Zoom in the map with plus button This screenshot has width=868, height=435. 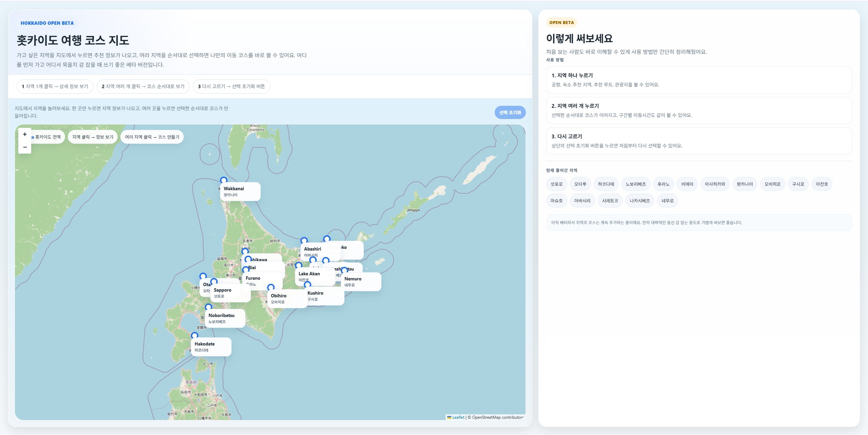click(25, 135)
